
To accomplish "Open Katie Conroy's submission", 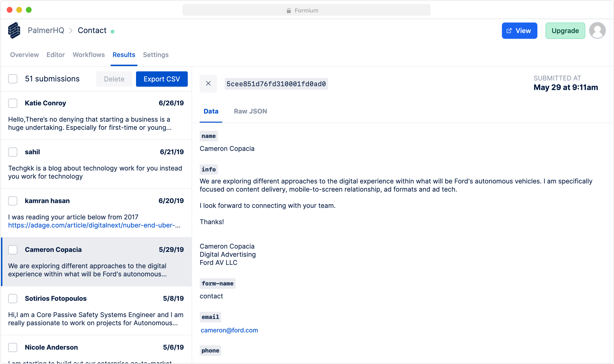I will pyautogui.click(x=96, y=115).
